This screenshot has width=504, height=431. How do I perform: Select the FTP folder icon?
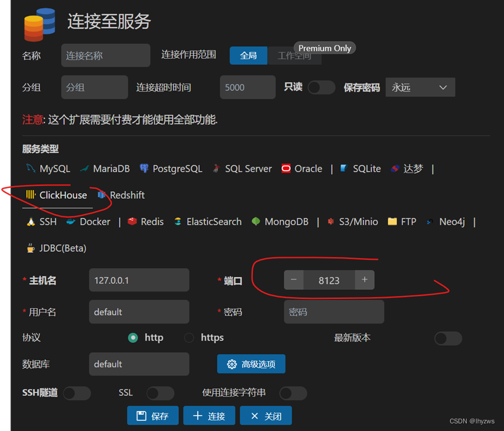coord(392,221)
